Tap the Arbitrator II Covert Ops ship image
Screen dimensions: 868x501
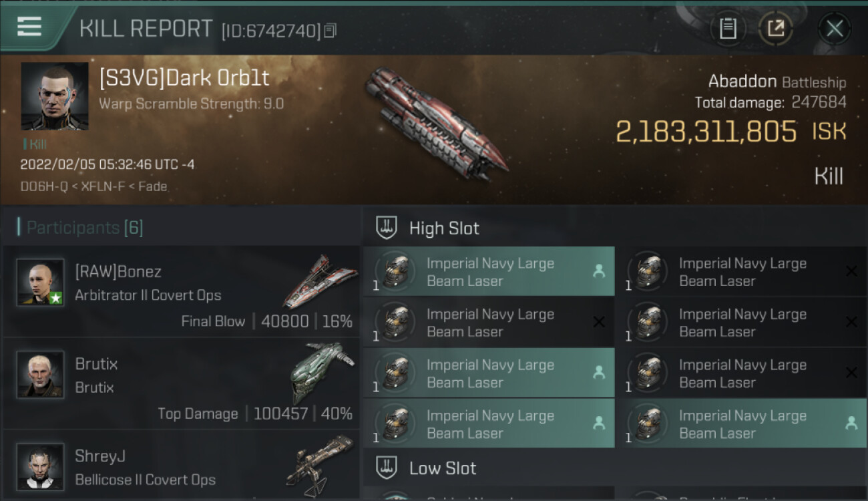pyautogui.click(x=318, y=281)
